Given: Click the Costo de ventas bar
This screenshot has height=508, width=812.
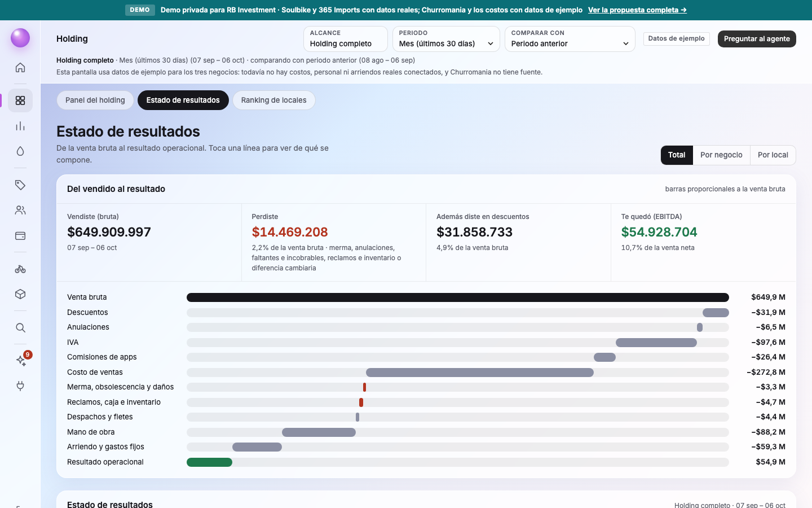Looking at the screenshot, I should 479,373.
